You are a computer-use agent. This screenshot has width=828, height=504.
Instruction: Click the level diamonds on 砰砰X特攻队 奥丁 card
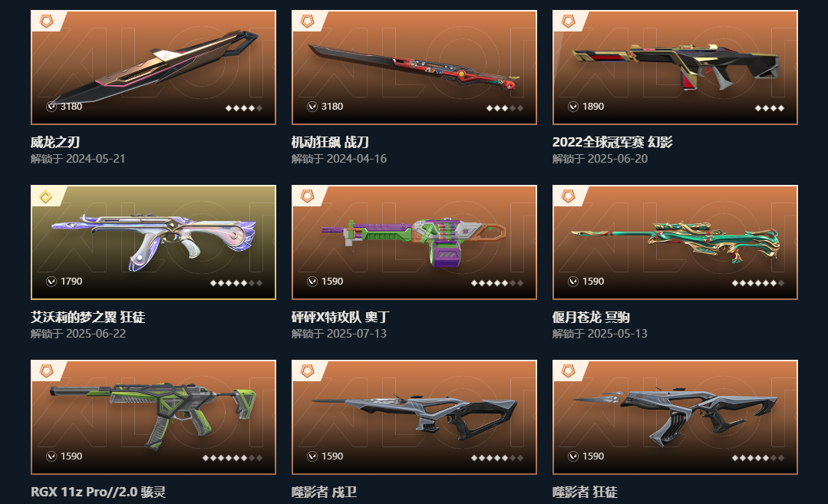click(x=497, y=283)
